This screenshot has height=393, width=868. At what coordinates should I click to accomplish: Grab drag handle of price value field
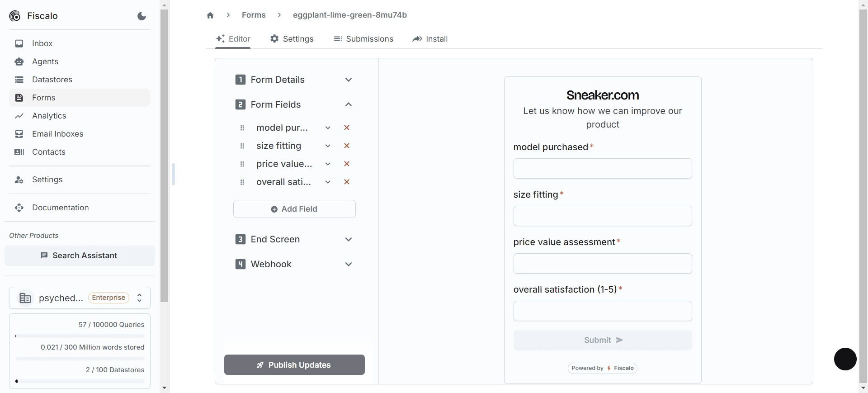point(242,164)
